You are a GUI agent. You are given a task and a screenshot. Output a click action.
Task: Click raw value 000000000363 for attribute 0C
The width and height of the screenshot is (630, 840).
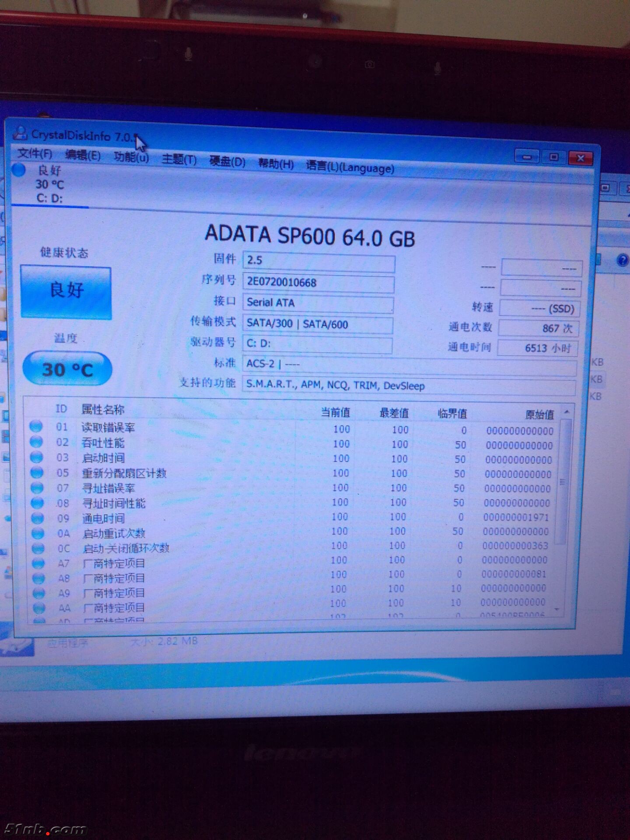515,546
